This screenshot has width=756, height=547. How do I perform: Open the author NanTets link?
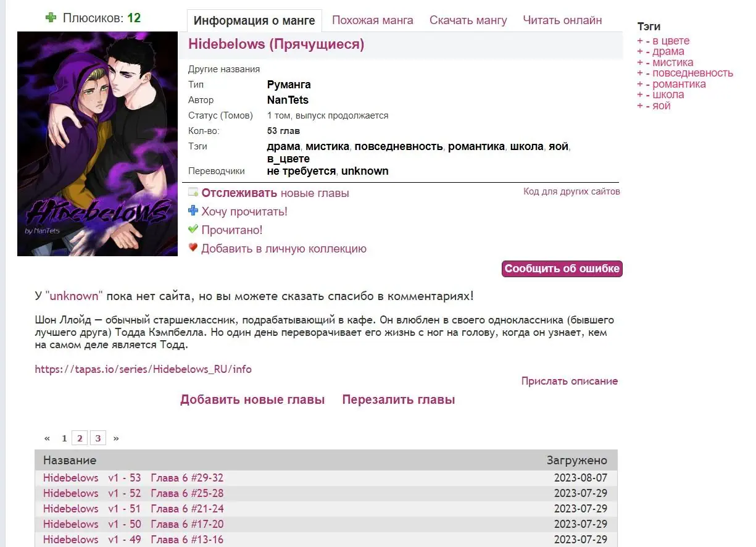288,100
